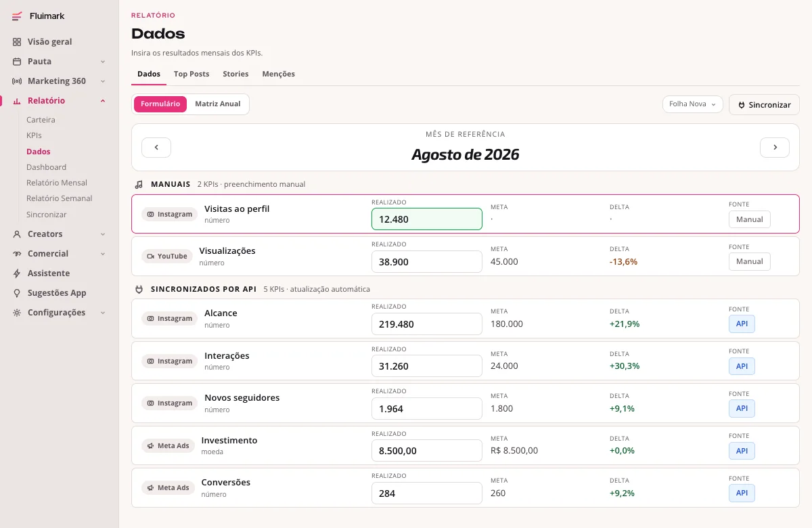This screenshot has height=528, width=812.
Task: Click the Meta Ads badge on Investimento row
Action: [168, 446]
